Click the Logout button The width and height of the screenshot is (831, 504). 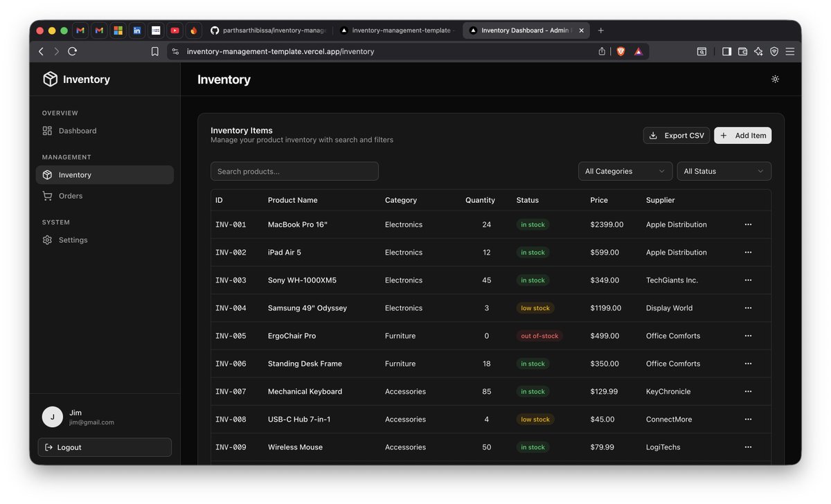point(105,447)
